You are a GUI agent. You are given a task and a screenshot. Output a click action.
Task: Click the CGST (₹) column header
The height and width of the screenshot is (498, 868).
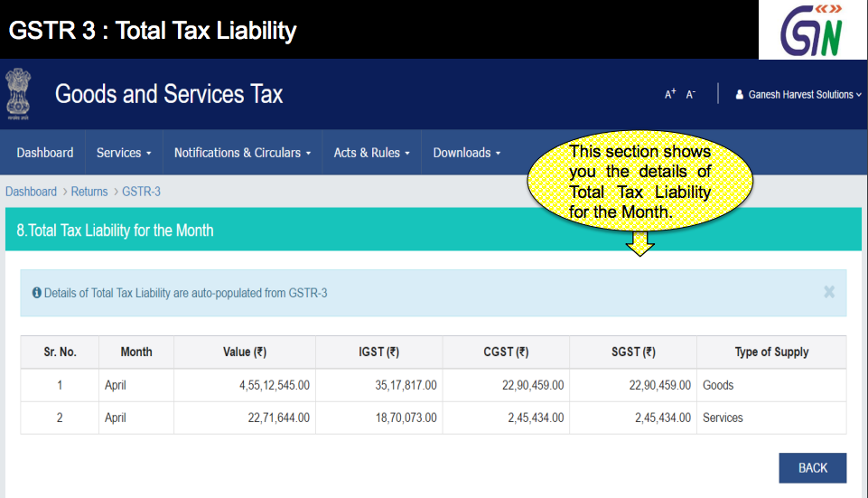[506, 352]
